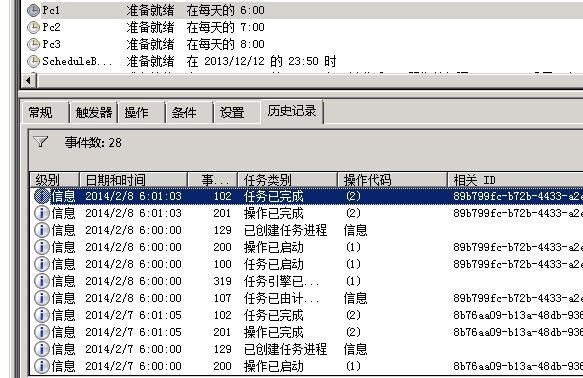Click event ID 107 cell
The width and height of the screenshot is (583, 378).
(222, 298)
